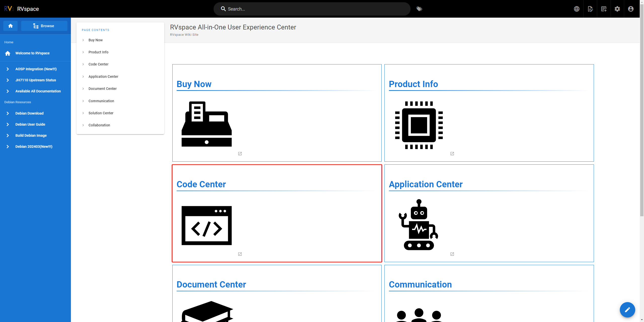
Task: Jump to Collaboration in page contents
Action: 99,125
